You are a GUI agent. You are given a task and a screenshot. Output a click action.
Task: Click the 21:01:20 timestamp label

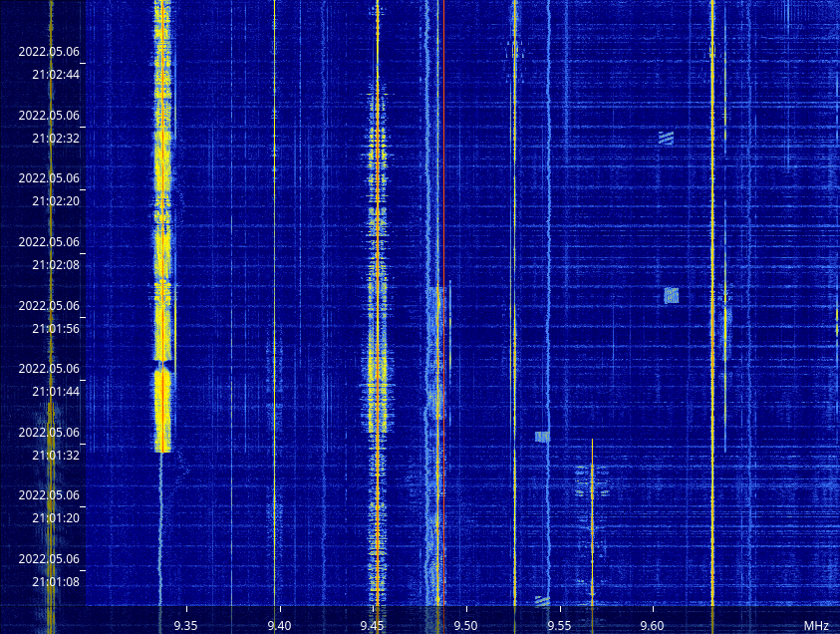click(x=56, y=517)
